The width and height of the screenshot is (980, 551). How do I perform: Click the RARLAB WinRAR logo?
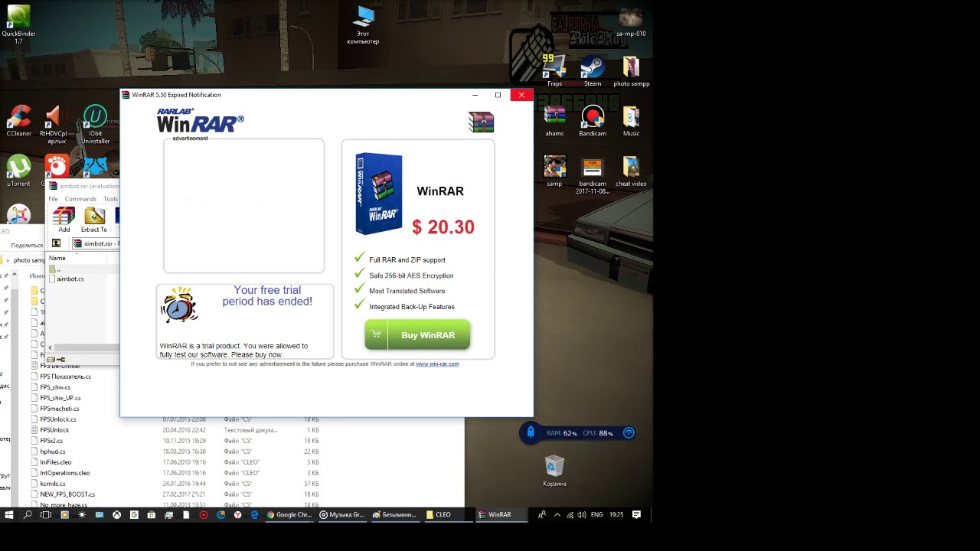pyautogui.click(x=200, y=121)
